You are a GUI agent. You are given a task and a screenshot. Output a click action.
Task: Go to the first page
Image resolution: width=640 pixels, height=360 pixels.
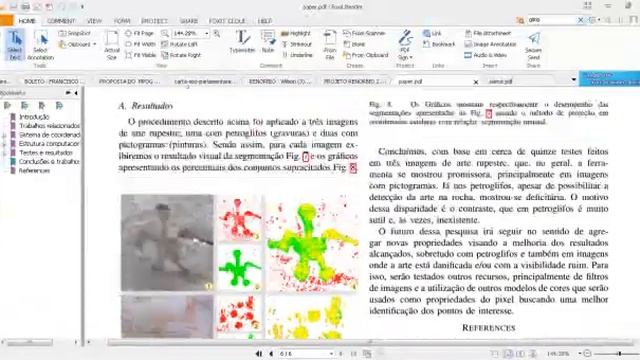click(259, 353)
